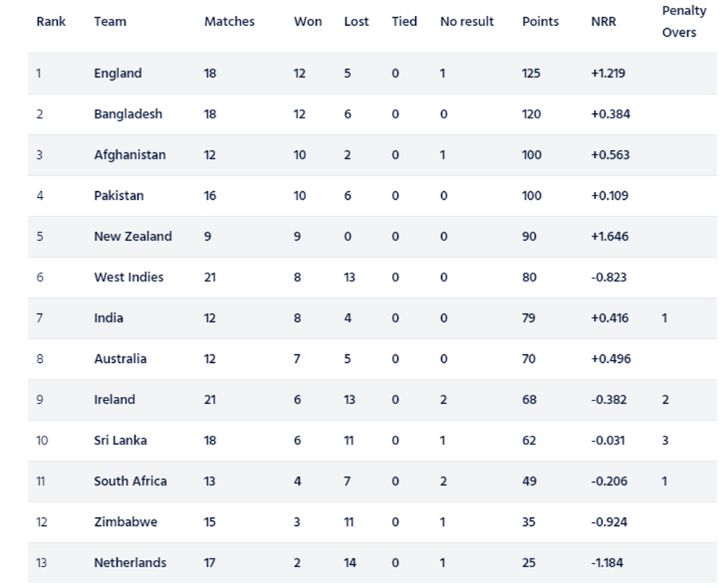Select the India team row name
The height and width of the screenshot is (588, 722).
[x=109, y=318]
